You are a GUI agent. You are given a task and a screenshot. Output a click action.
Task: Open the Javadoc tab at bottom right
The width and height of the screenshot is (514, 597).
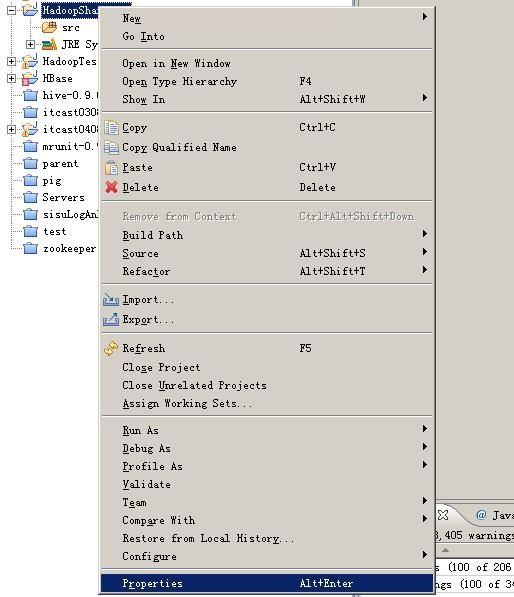point(494,516)
